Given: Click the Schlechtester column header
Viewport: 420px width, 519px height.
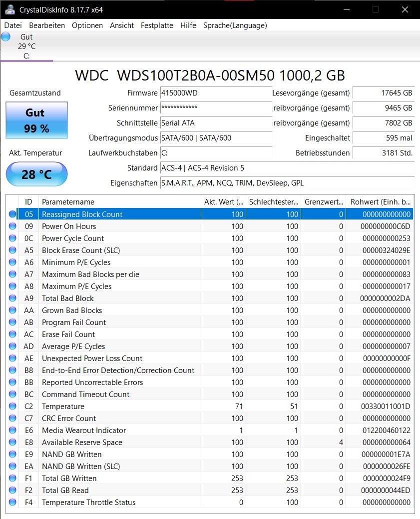Looking at the screenshot, I should click(274, 201).
